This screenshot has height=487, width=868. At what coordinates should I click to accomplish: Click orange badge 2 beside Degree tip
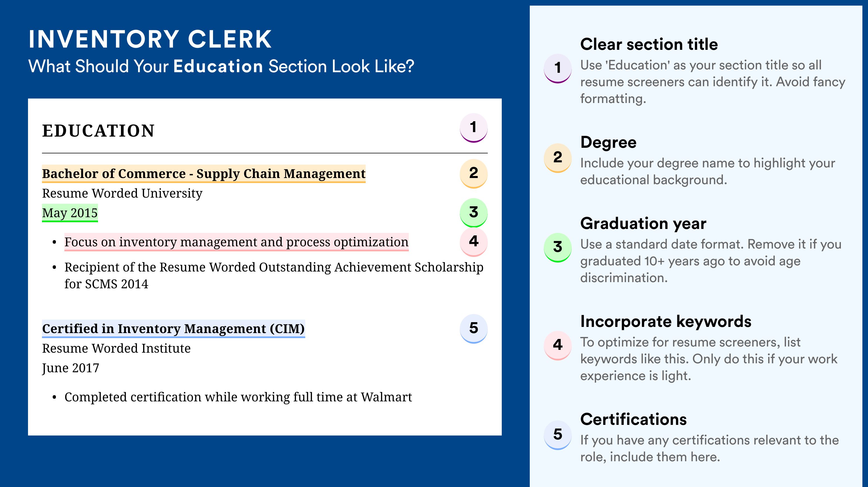tap(558, 158)
